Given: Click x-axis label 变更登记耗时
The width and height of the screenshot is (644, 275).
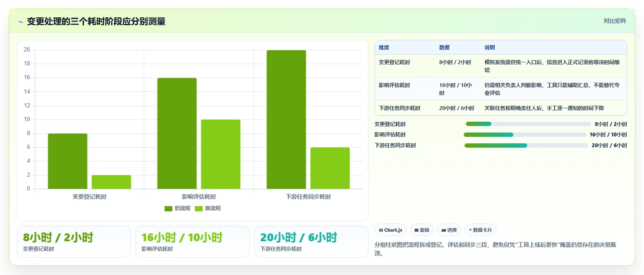Looking at the screenshot, I should coord(90,197).
